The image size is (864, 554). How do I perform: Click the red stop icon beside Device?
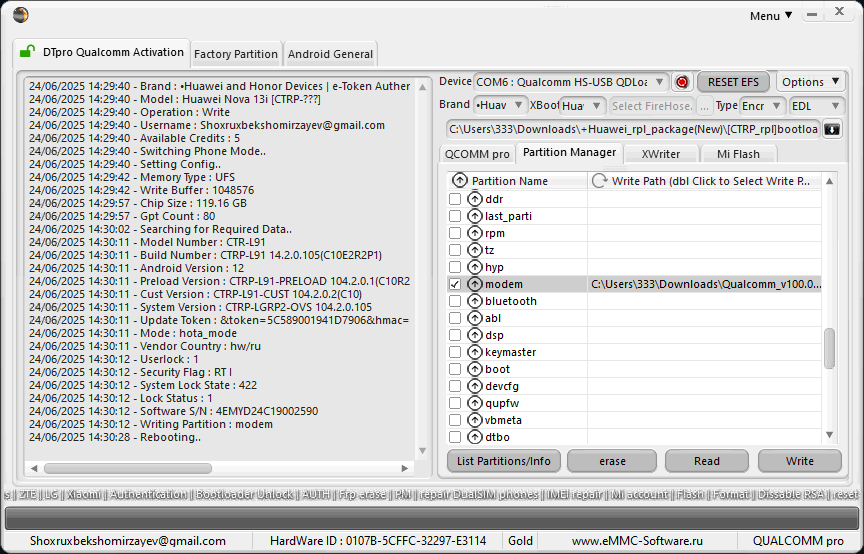click(682, 82)
